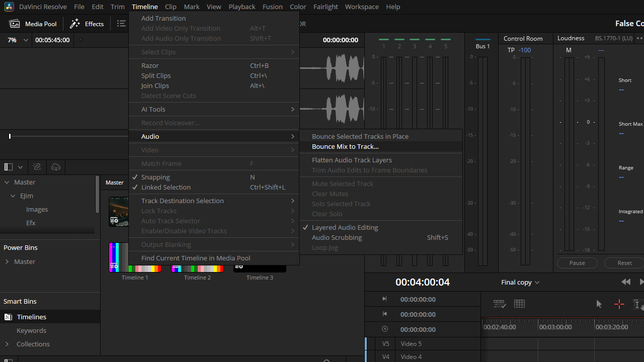Choose Bounce Mix to Track
Viewport: 644px width, 362px height.
click(381, 146)
